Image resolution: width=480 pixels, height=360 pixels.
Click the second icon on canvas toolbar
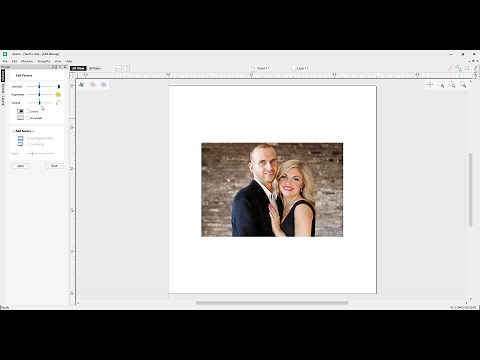[93, 85]
